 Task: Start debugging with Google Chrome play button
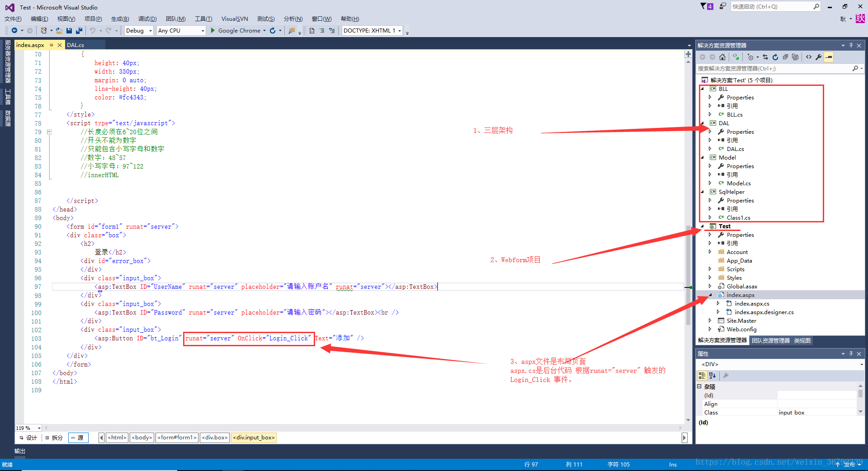213,30
